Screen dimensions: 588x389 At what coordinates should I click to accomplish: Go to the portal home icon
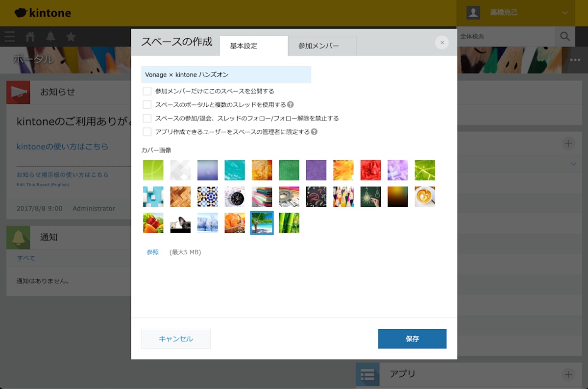[x=30, y=37]
